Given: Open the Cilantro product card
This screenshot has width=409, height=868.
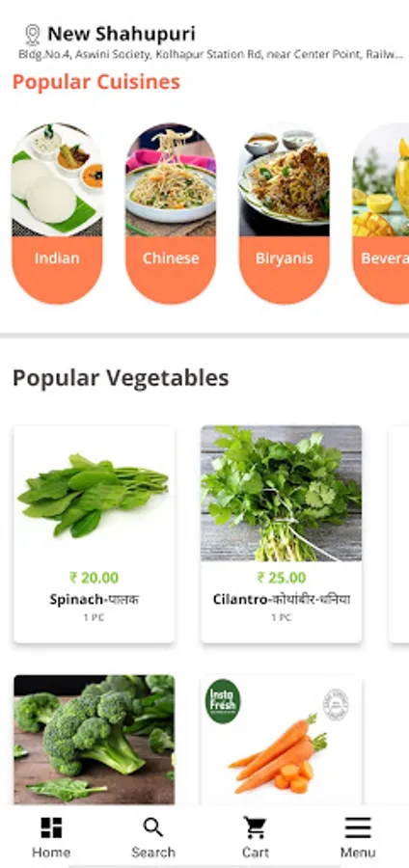Looking at the screenshot, I should point(281,534).
